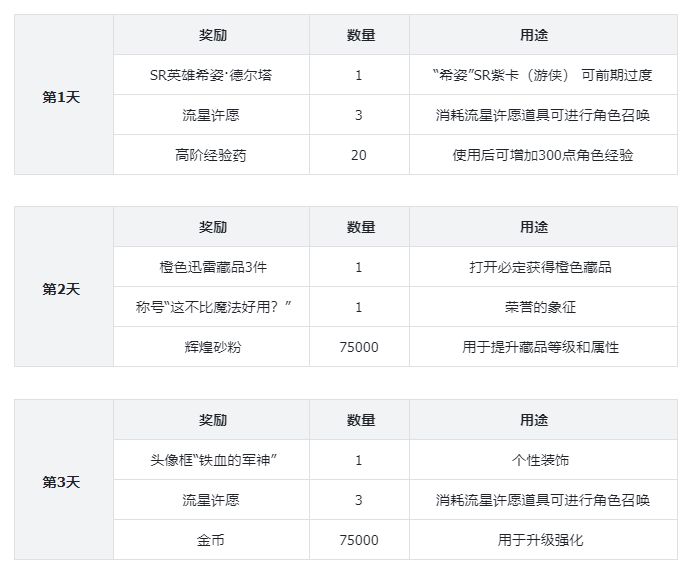693x575 pixels.
Task: Select the "个性装饰" usage cell
Action: coord(540,460)
